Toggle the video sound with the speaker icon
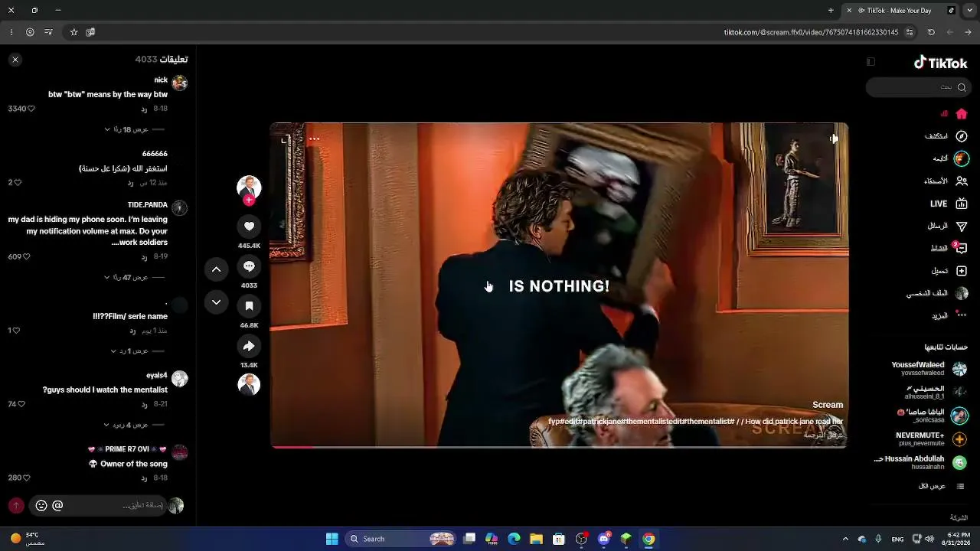980x551 pixels. [834, 139]
